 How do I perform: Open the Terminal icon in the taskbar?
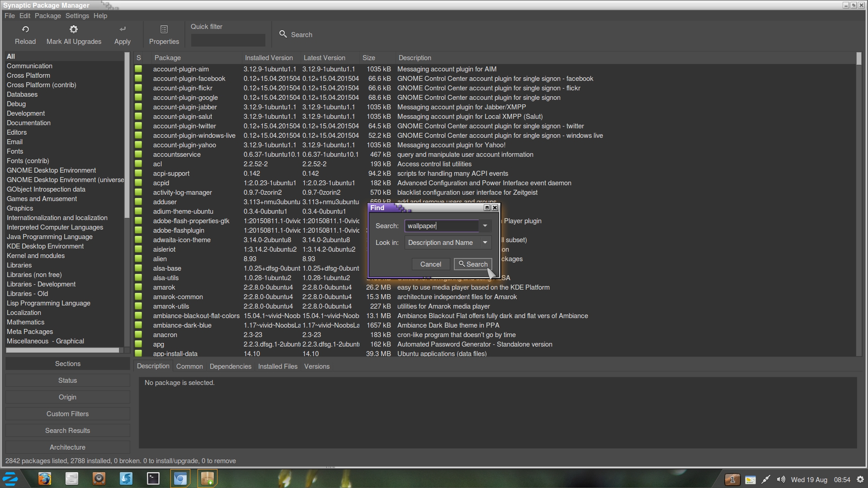coord(153,479)
